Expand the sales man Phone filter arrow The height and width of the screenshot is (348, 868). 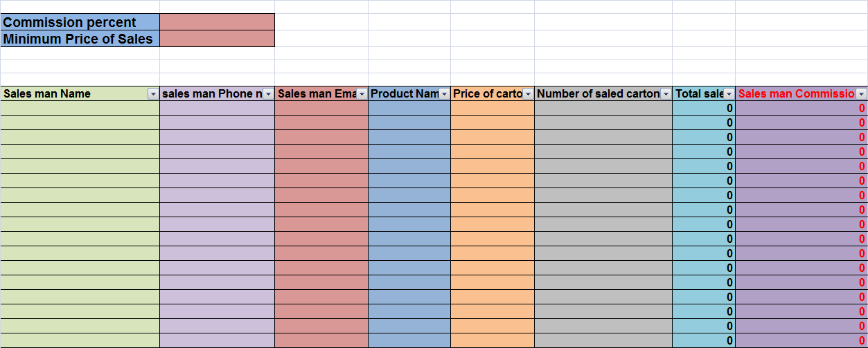[x=268, y=94]
